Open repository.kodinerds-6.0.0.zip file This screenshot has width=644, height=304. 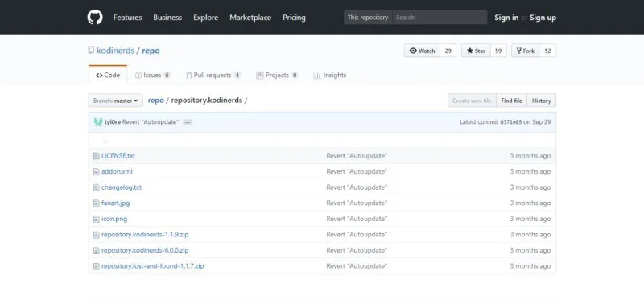(145, 250)
